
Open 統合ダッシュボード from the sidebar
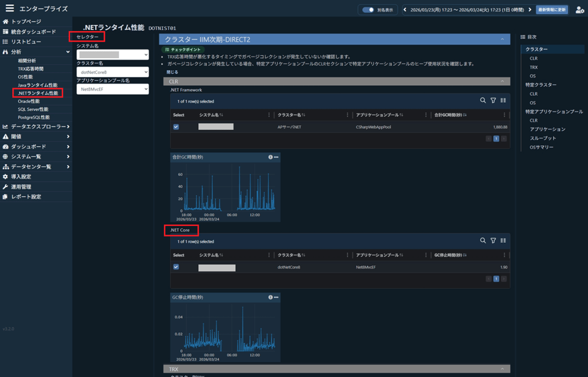(34, 32)
